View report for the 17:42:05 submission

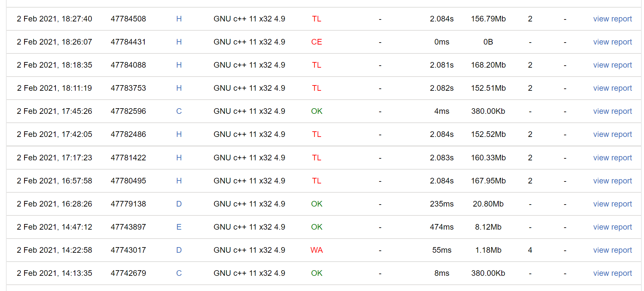612,134
